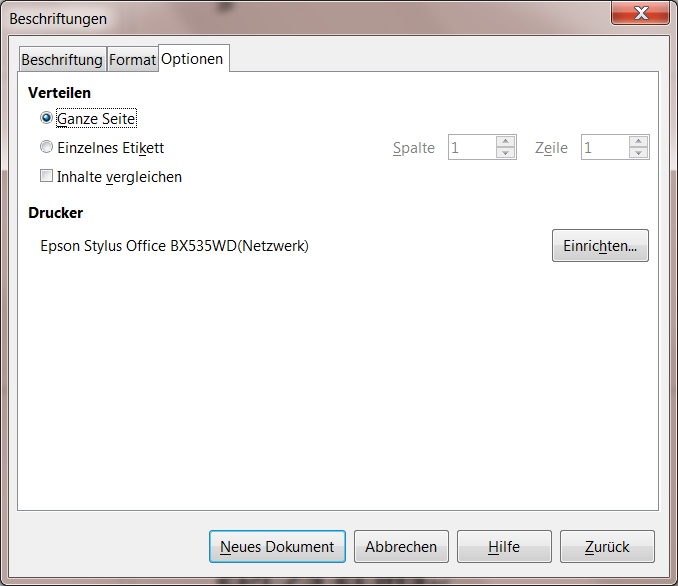This screenshot has height=586, width=678.
Task: Switch to the Beschriftung tab
Action: tap(62, 59)
